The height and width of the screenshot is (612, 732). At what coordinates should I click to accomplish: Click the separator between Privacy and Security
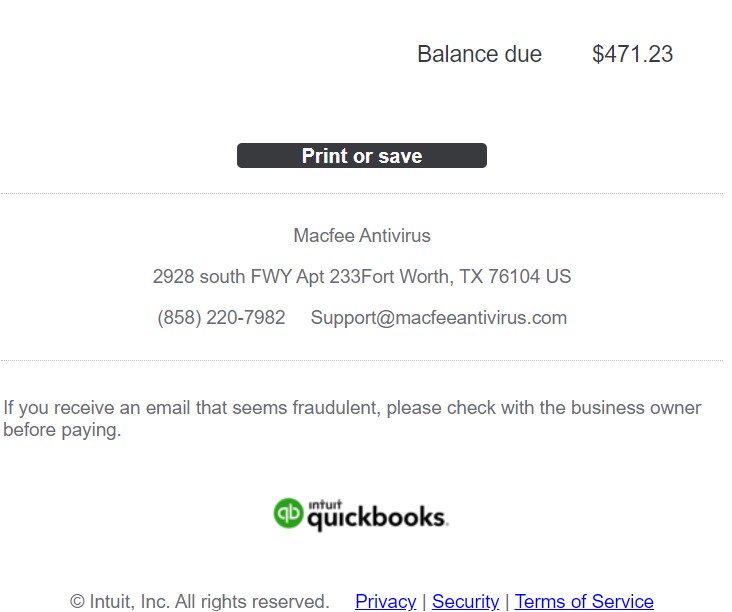tap(424, 601)
